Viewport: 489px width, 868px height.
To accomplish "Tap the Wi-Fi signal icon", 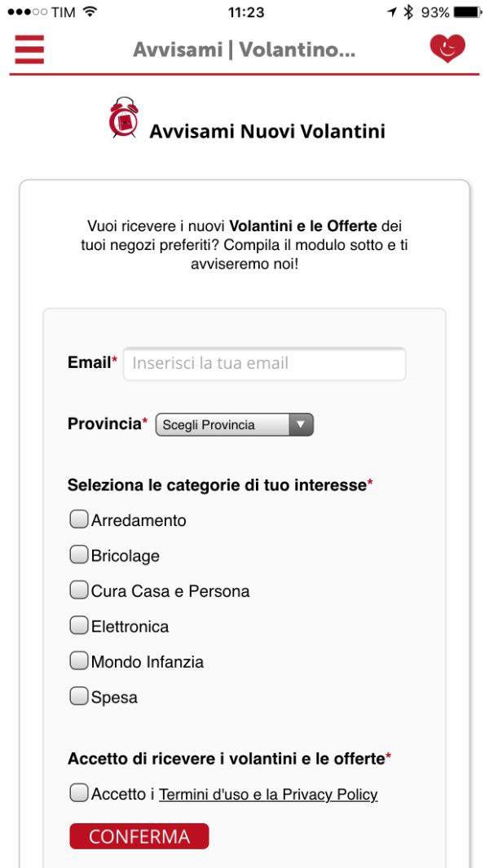I will point(90,12).
